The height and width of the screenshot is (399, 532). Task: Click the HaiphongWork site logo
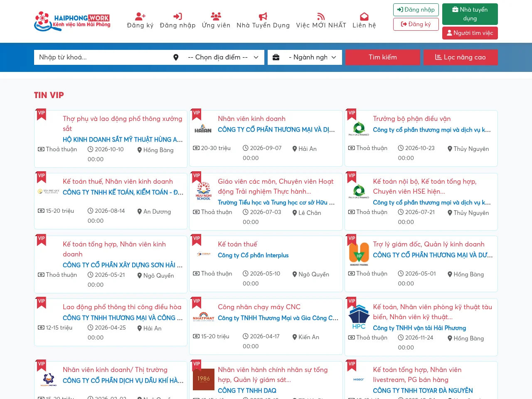point(72,21)
